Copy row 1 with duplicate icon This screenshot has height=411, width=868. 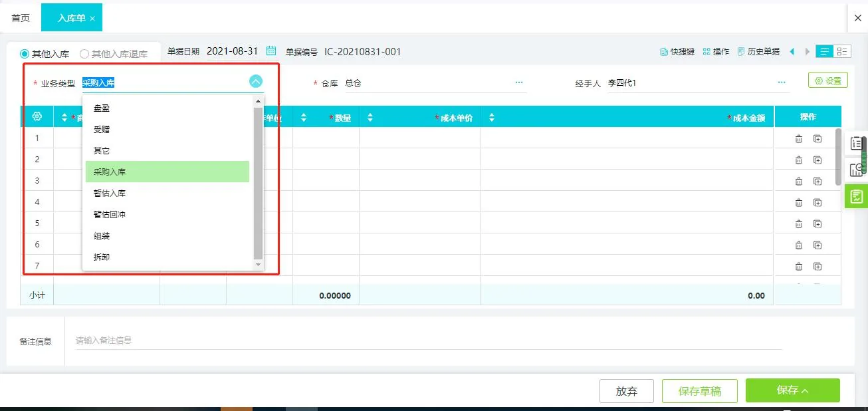click(817, 138)
